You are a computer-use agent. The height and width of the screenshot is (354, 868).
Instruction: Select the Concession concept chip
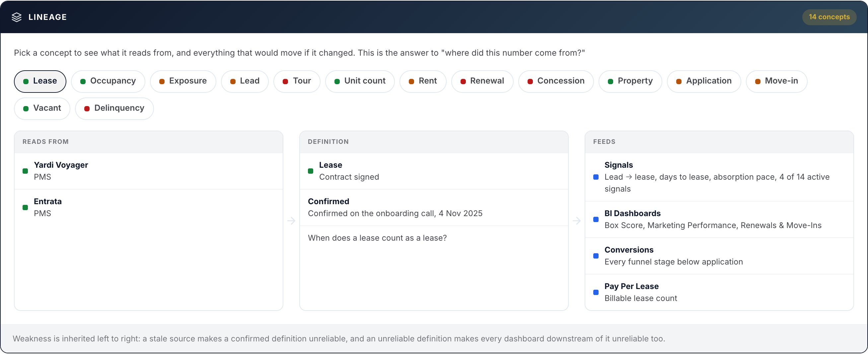556,81
